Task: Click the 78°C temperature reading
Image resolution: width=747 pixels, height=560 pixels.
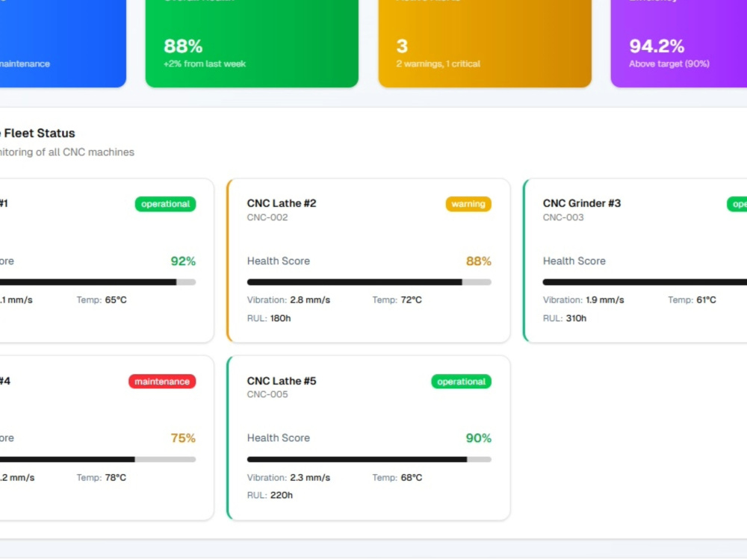Action: coord(116,478)
